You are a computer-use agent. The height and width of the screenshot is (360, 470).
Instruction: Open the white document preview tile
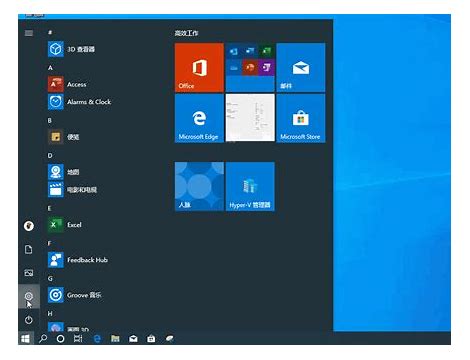(x=250, y=118)
